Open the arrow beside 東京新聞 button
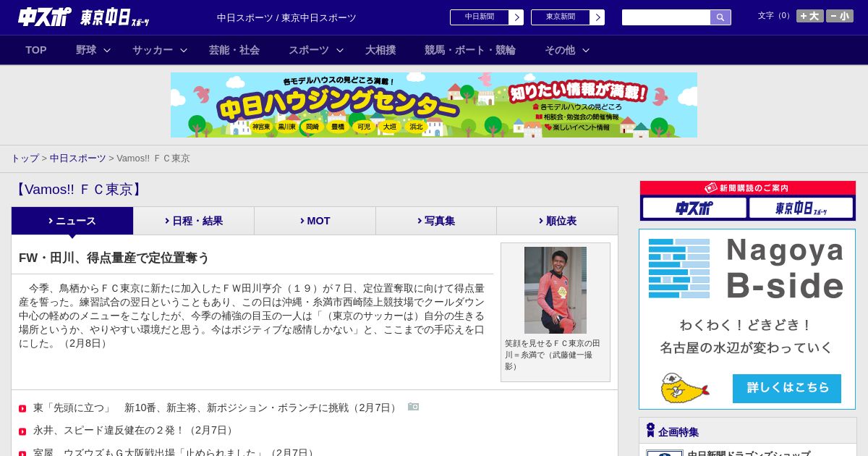Viewport: 868px width, 456px height. 597,17
